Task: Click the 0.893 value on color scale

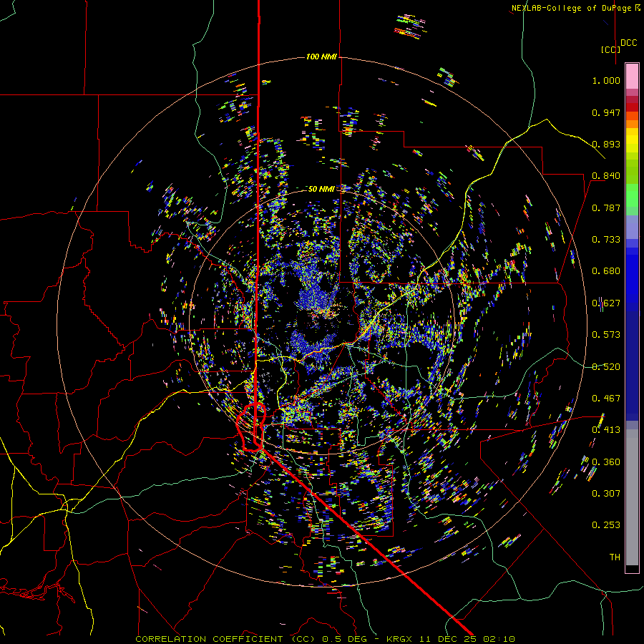Action: (x=606, y=144)
